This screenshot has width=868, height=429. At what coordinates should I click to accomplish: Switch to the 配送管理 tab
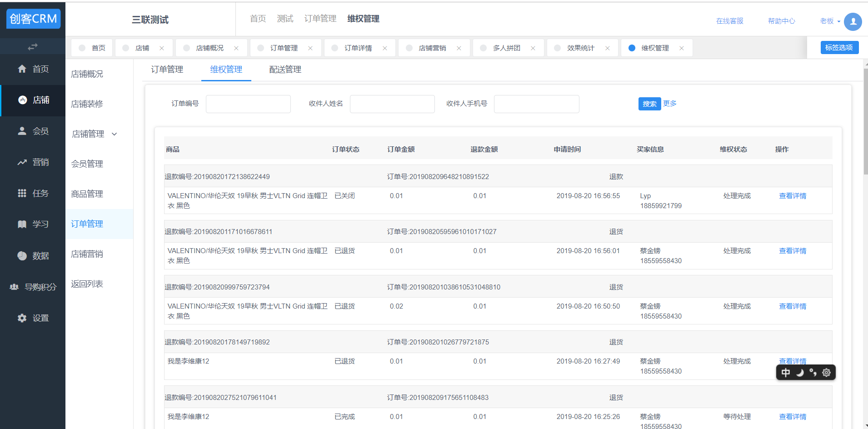coord(285,70)
